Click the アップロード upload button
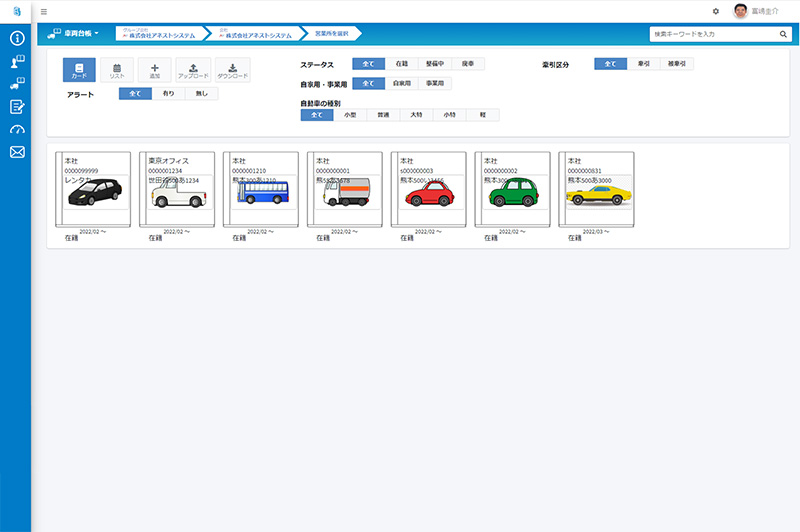 pos(193,70)
